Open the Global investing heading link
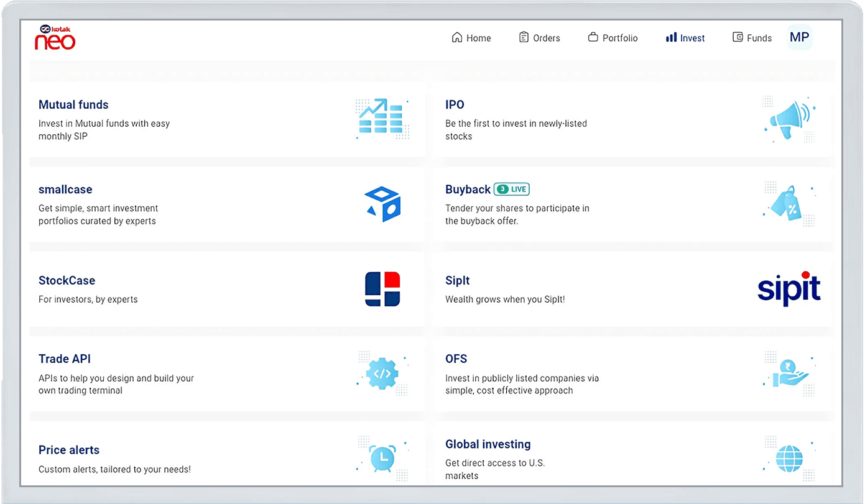The image size is (865, 504). (488, 444)
